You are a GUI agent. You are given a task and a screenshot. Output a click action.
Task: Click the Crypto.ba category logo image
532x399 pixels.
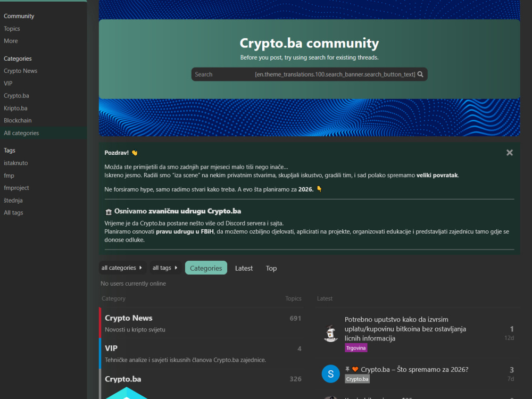tap(126, 394)
